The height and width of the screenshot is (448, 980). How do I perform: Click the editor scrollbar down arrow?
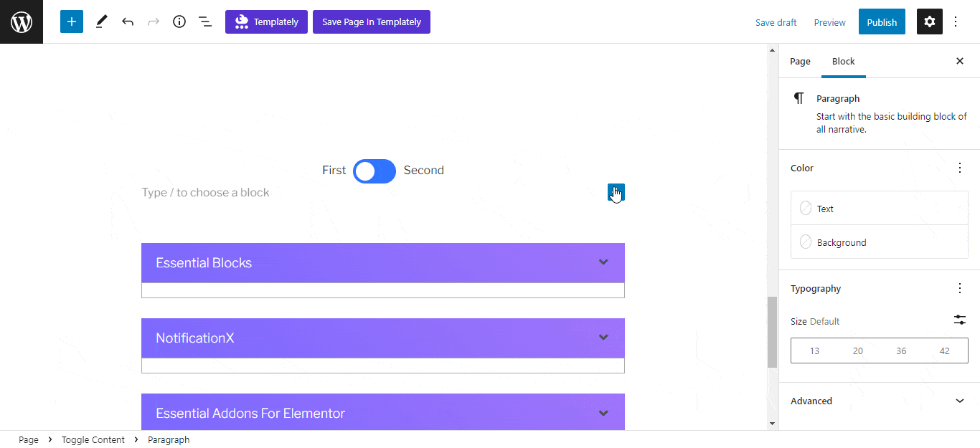click(x=773, y=424)
